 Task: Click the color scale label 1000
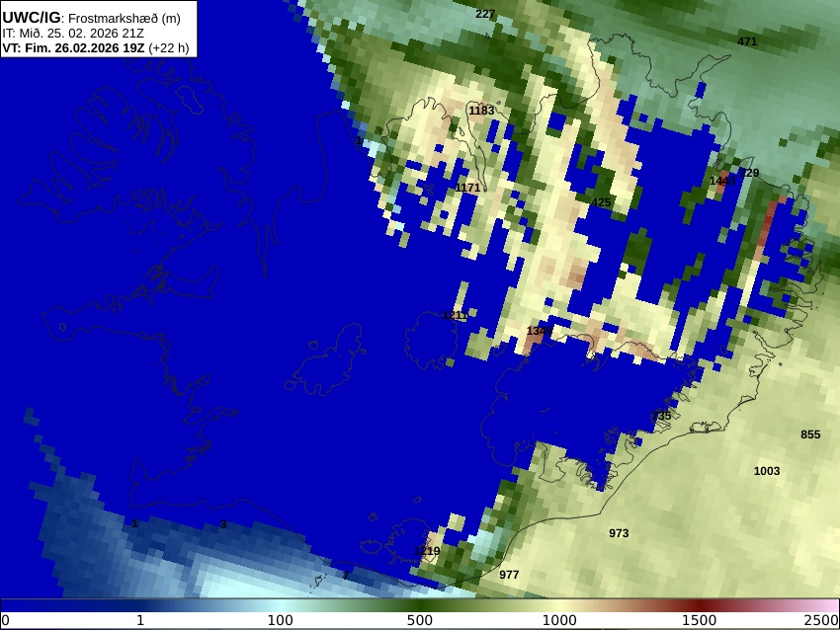[x=559, y=620]
